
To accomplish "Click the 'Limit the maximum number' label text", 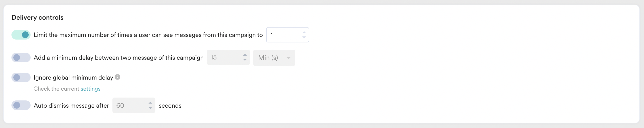I will pyautogui.click(x=148, y=35).
